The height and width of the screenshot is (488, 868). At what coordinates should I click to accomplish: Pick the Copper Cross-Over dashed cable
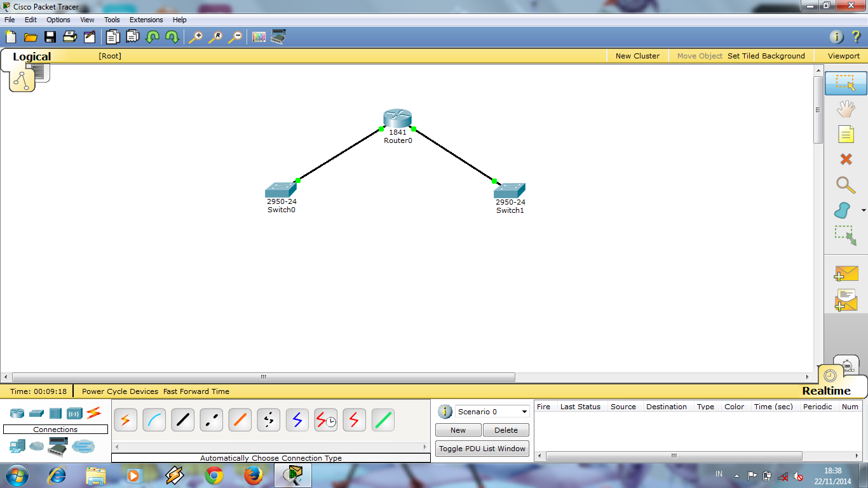click(212, 420)
